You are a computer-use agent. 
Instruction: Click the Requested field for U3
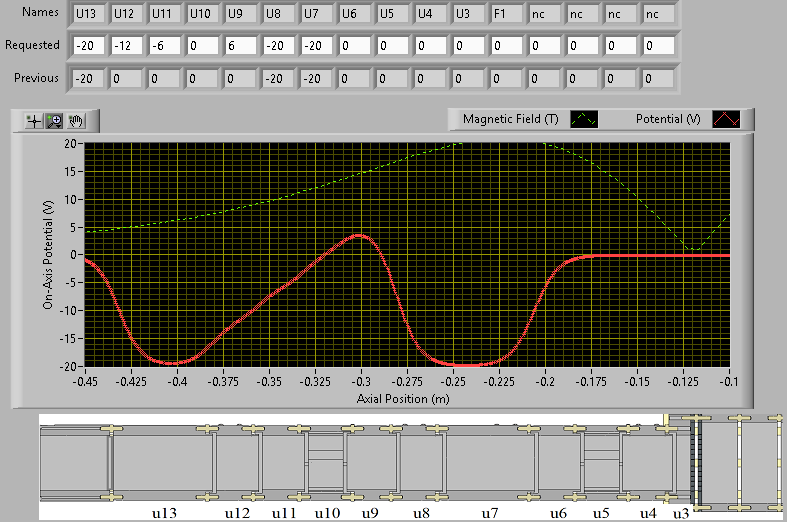469,46
